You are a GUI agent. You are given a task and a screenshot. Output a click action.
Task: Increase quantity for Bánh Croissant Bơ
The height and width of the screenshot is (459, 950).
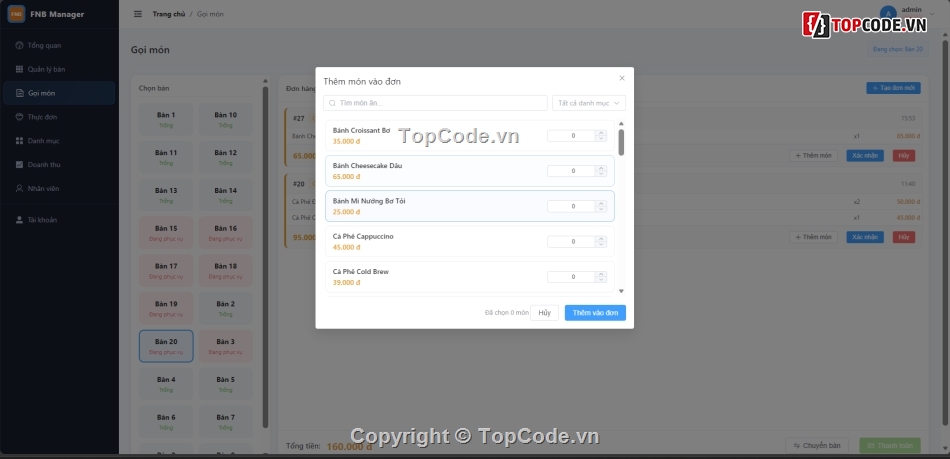pos(600,133)
